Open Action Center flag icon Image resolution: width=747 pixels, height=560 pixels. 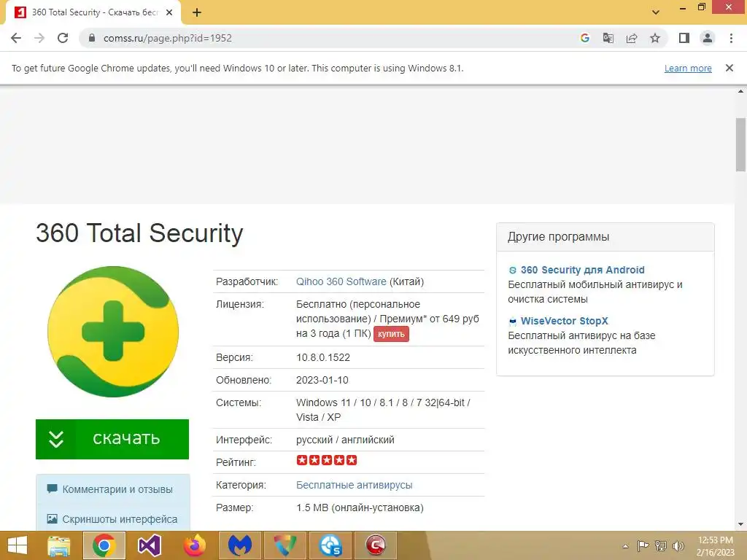click(643, 546)
